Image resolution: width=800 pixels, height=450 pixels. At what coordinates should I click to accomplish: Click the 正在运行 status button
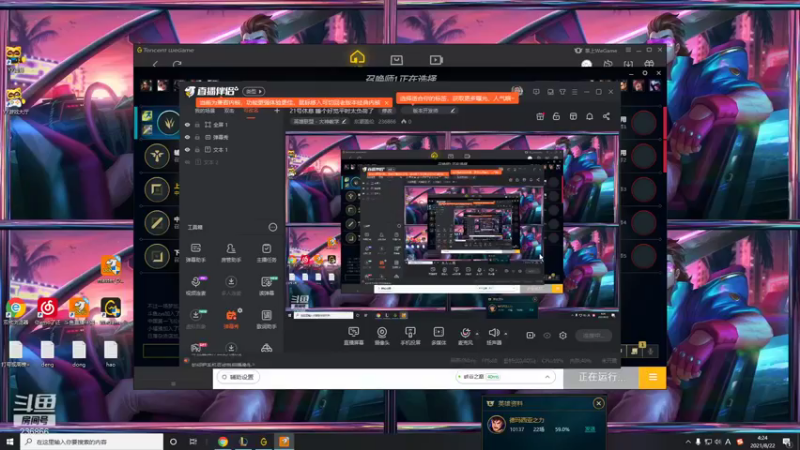601,377
